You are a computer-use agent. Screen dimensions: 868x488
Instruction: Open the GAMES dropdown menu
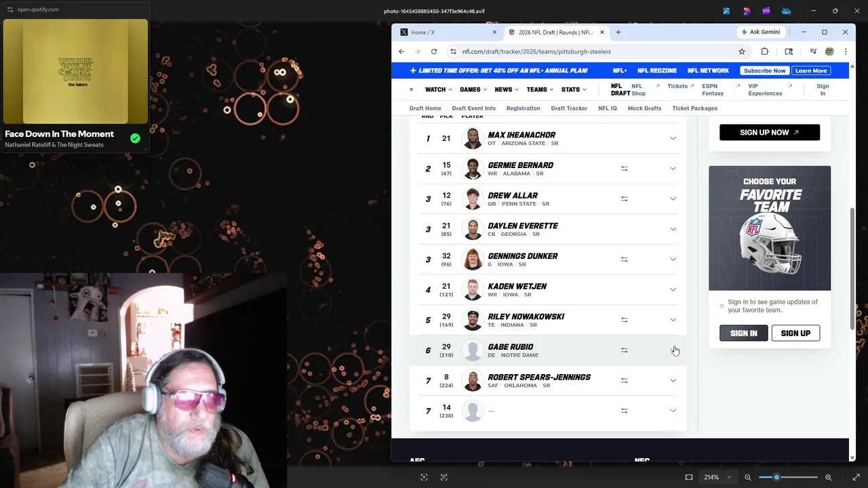[473, 89]
